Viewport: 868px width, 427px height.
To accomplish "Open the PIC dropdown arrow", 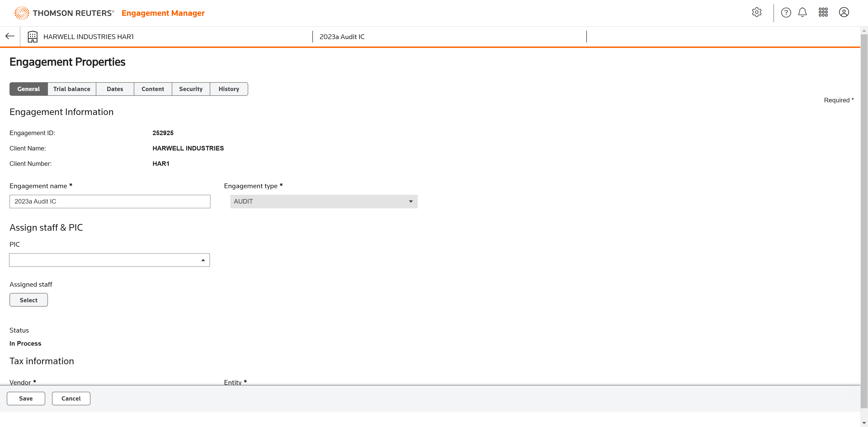I will pyautogui.click(x=203, y=260).
